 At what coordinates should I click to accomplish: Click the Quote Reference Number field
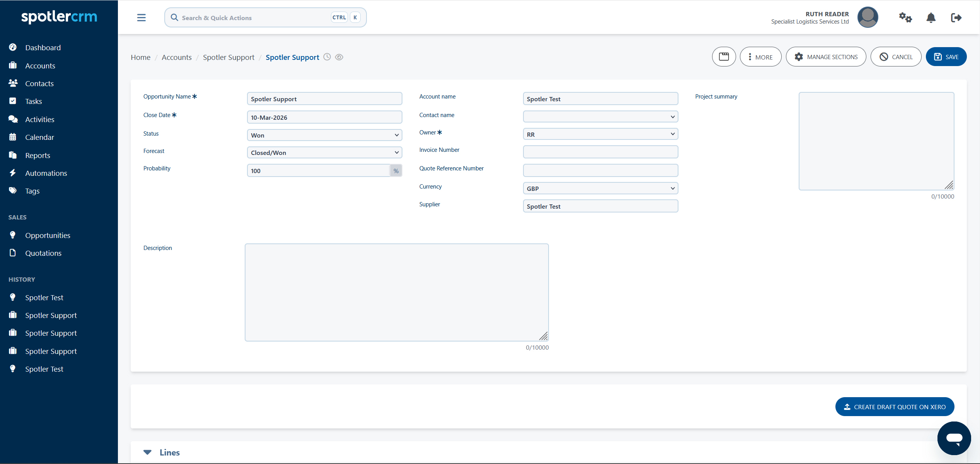[600, 170]
